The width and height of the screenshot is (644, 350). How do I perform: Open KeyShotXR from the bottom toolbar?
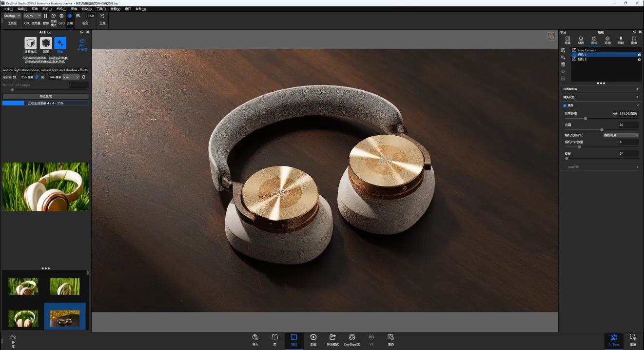[351, 337]
